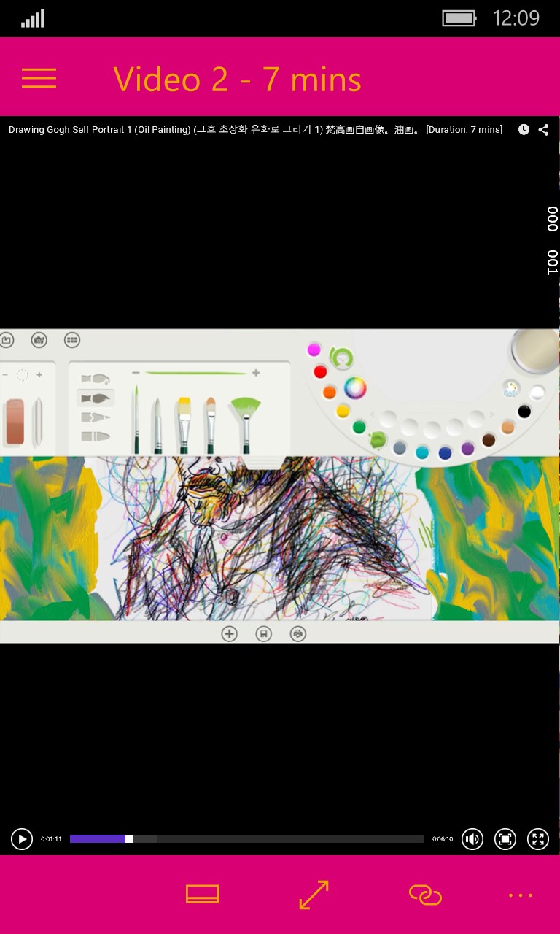Click the 001 side label
560x934 pixels.
click(x=552, y=262)
